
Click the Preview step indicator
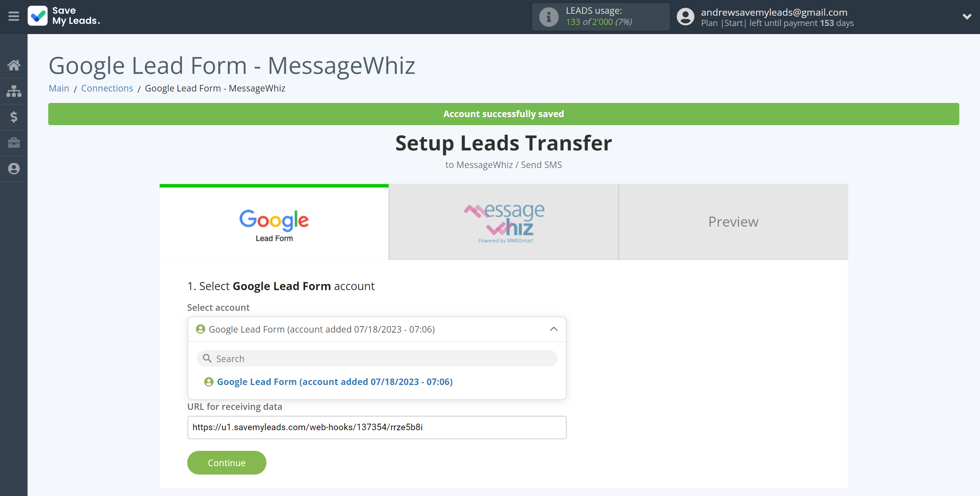pyautogui.click(x=733, y=222)
